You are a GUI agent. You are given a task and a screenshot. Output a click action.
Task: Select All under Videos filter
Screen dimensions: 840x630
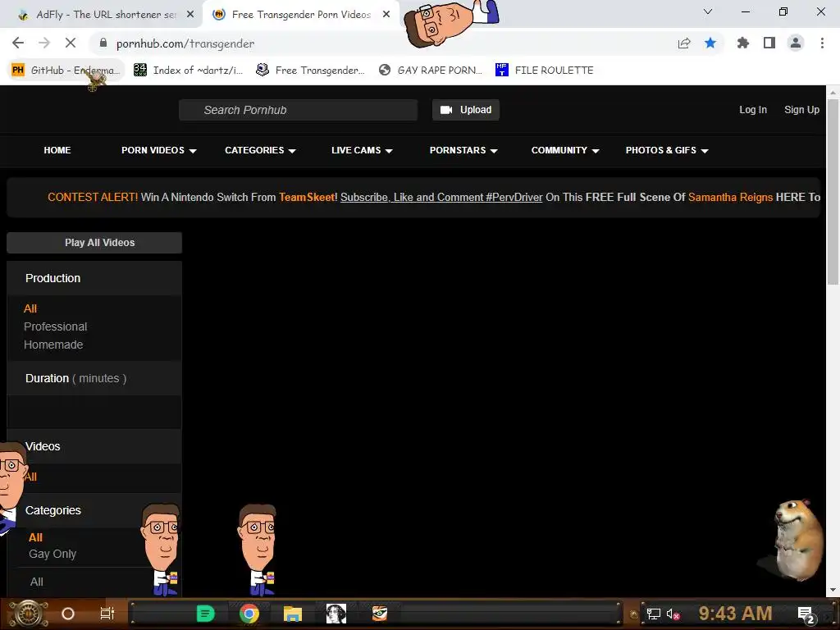[x=32, y=477]
